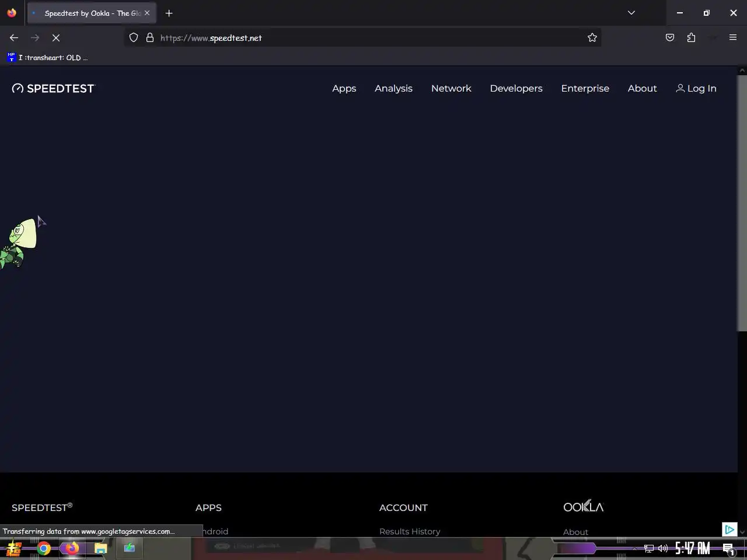This screenshot has height=560, width=747.
Task: Go back with the browser back arrow
Action: 14,38
